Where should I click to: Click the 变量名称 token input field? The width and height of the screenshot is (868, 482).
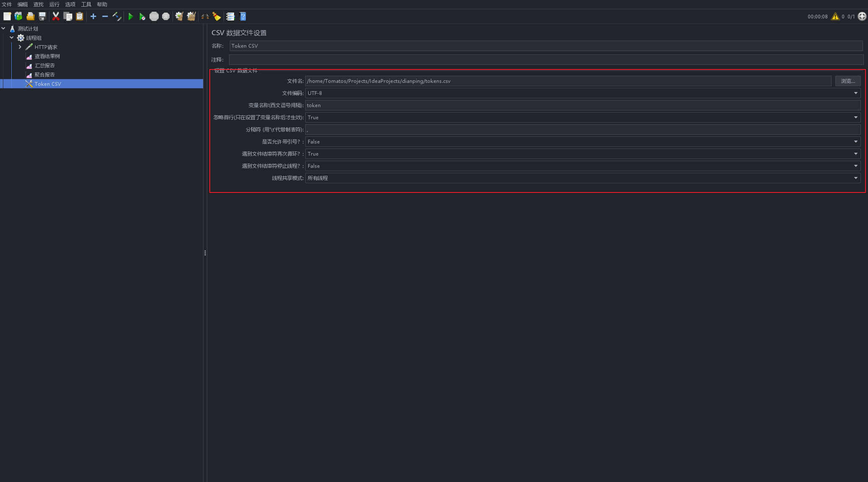(582, 105)
